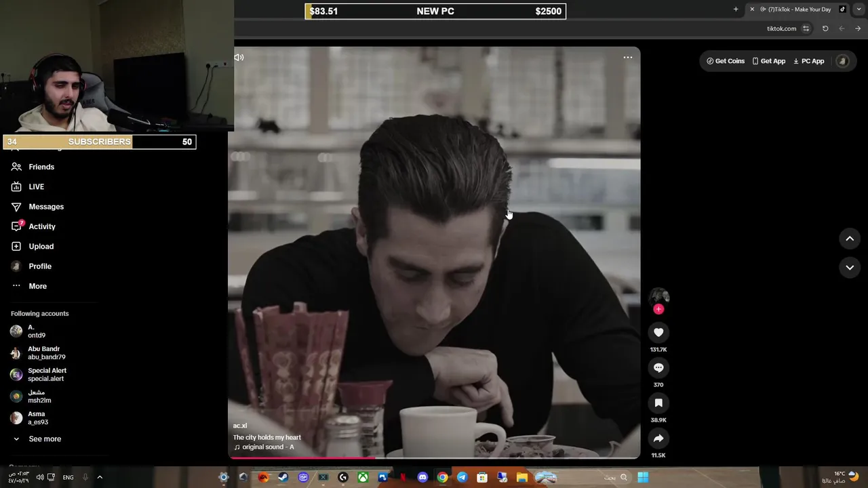Expand See more following accounts
Image resolution: width=868 pixels, height=488 pixels.
[37, 439]
